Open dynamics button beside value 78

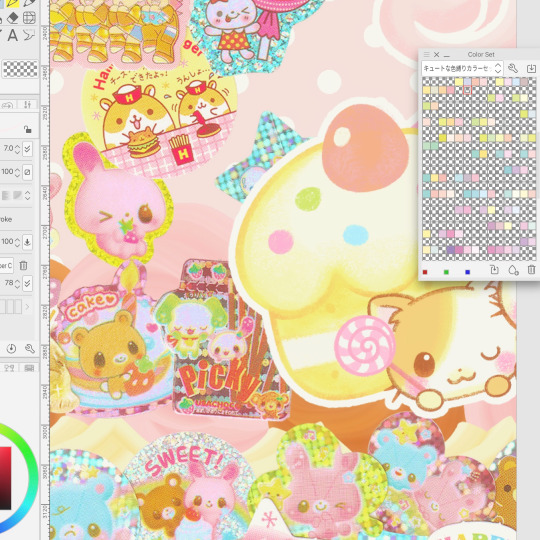click(28, 283)
